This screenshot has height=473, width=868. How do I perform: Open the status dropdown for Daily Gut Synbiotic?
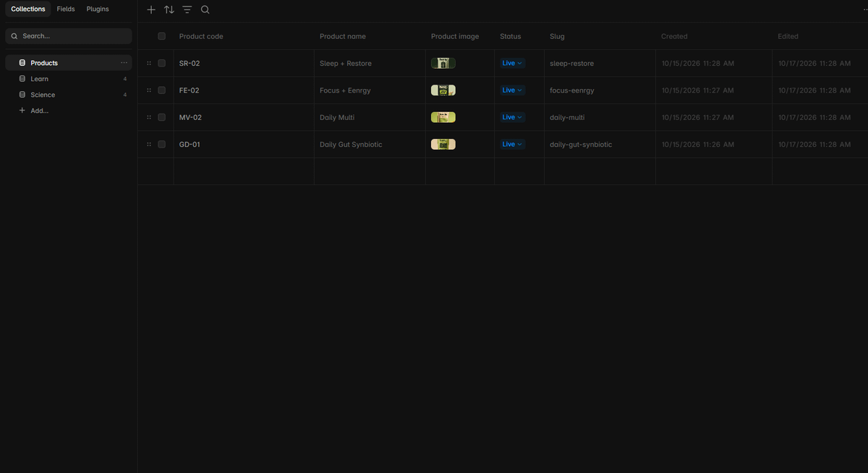pos(512,145)
